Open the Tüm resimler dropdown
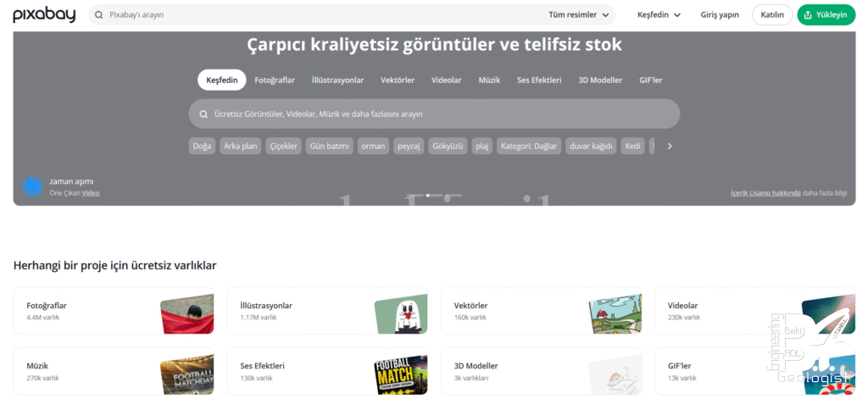The height and width of the screenshot is (404, 868). click(x=578, y=15)
